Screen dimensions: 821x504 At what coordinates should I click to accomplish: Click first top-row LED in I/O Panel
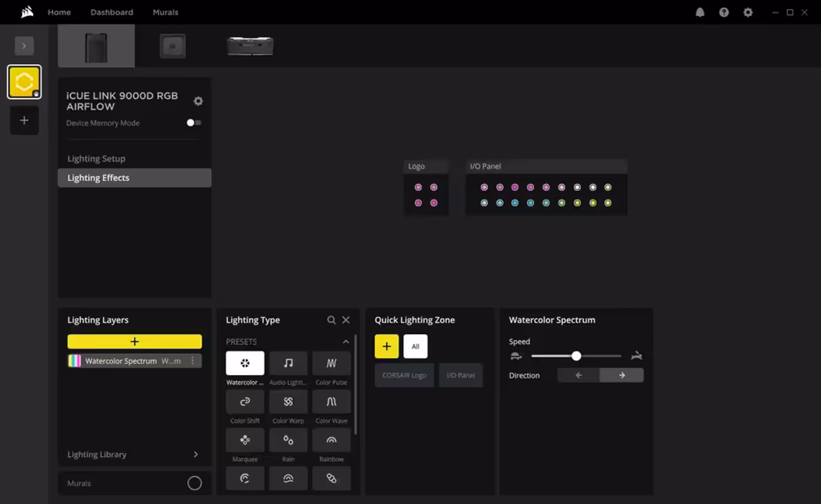coord(484,188)
